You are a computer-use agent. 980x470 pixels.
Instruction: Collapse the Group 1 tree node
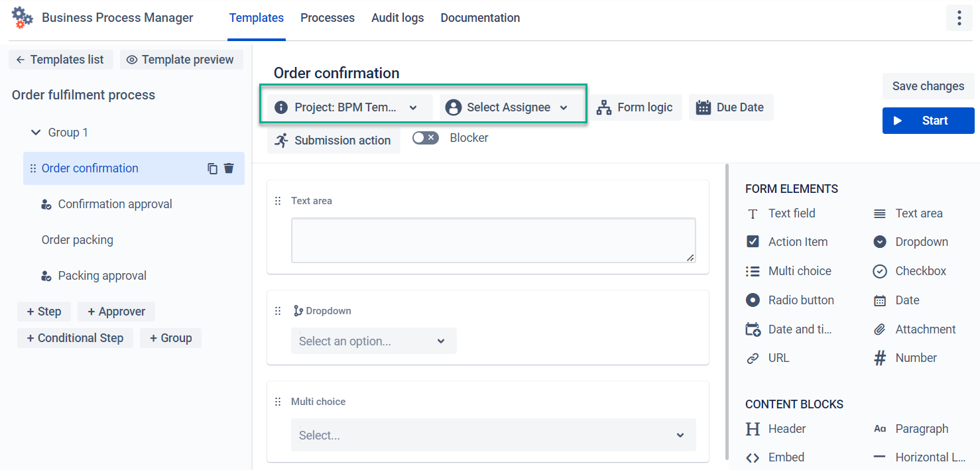point(36,133)
